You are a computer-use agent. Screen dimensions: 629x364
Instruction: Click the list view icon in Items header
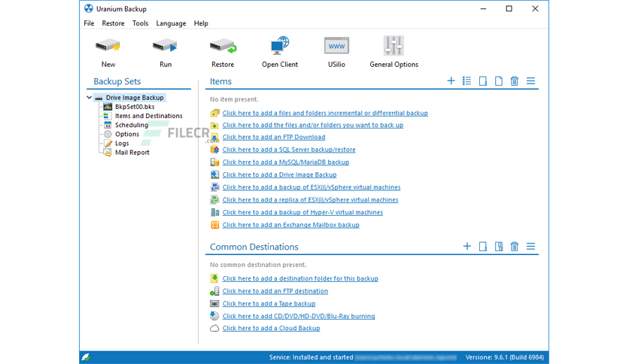pos(466,81)
